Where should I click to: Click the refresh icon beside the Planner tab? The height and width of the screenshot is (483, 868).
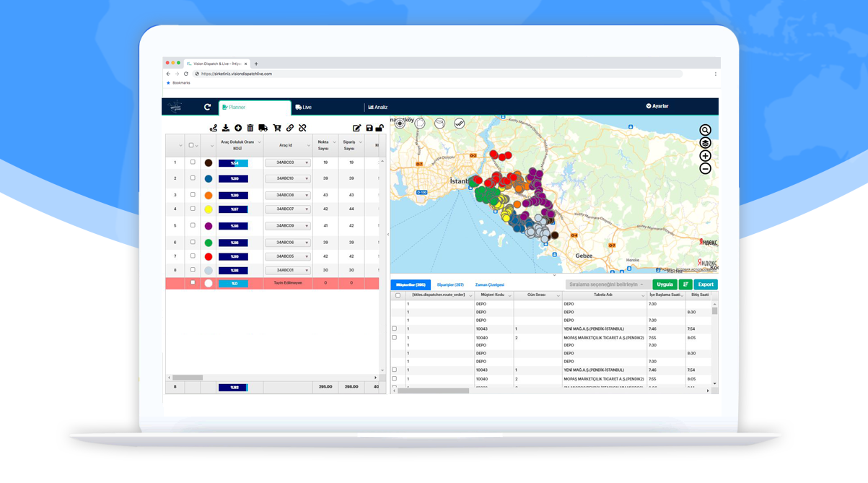tap(207, 107)
